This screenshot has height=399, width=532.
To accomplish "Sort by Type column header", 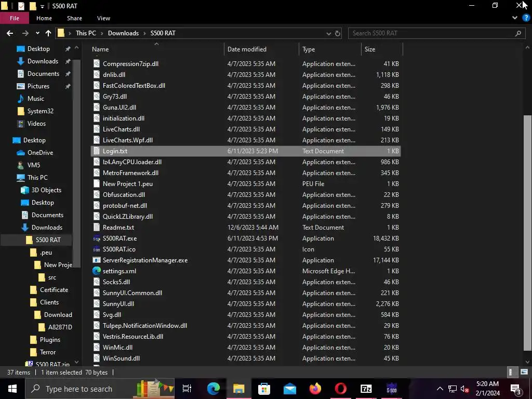I will (x=309, y=49).
